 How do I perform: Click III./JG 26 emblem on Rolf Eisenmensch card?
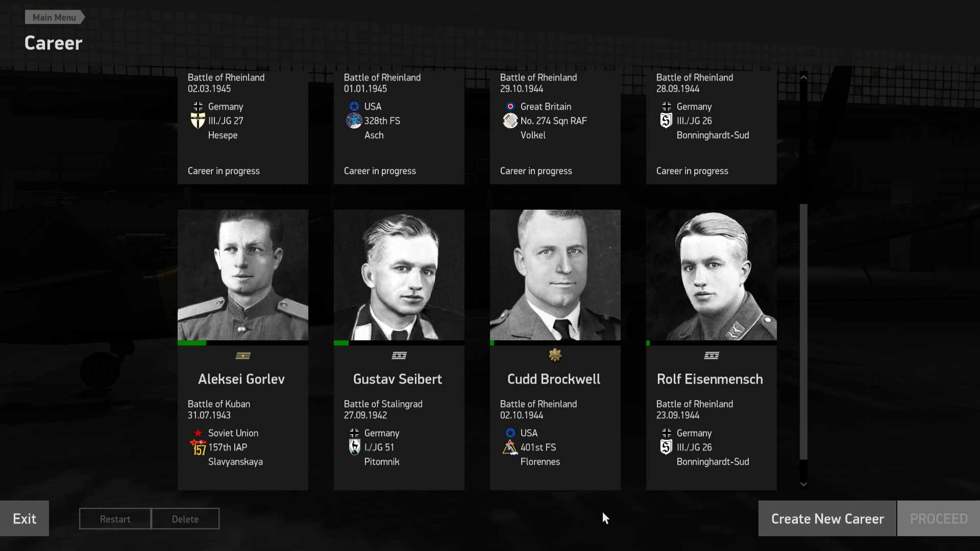pyautogui.click(x=667, y=447)
